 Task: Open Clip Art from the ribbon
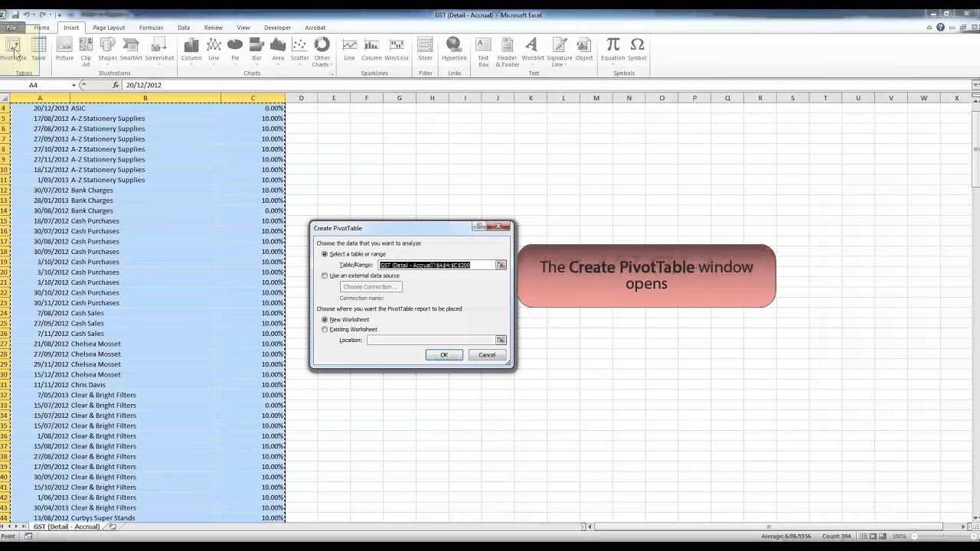coord(86,52)
